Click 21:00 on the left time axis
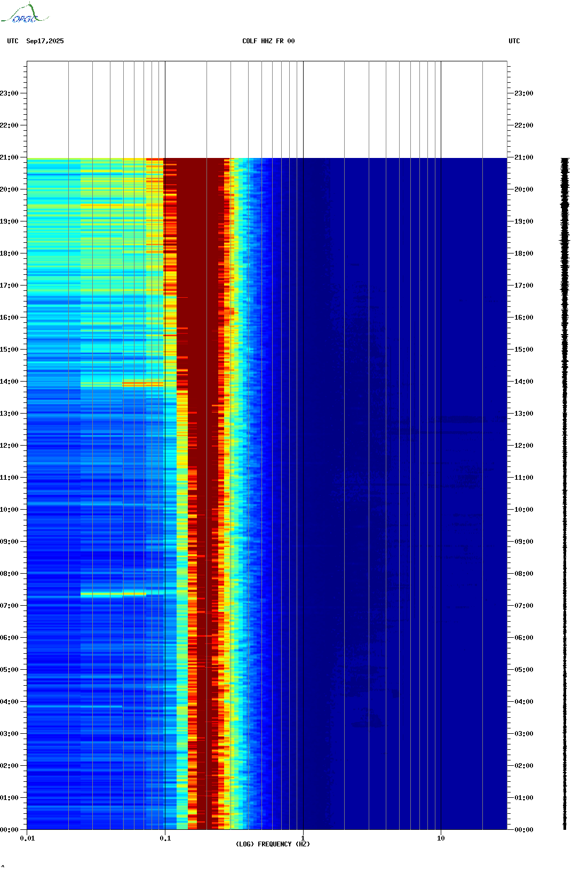The image size is (588, 872). (x=9, y=157)
